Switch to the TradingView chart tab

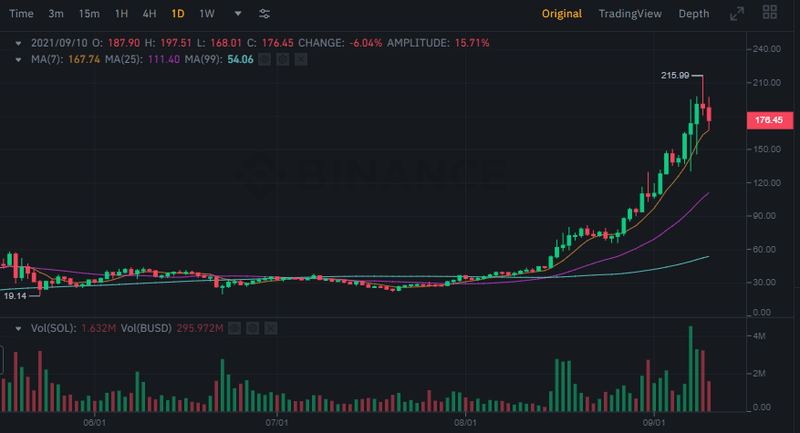630,14
